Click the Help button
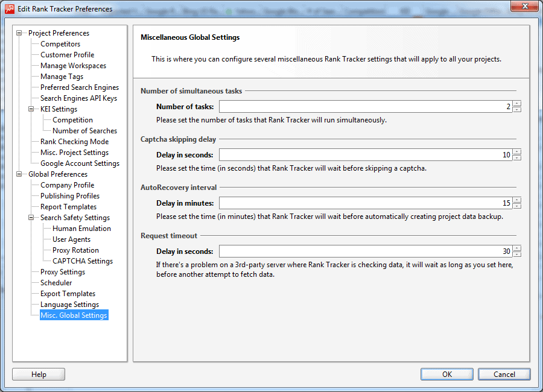 pos(39,375)
